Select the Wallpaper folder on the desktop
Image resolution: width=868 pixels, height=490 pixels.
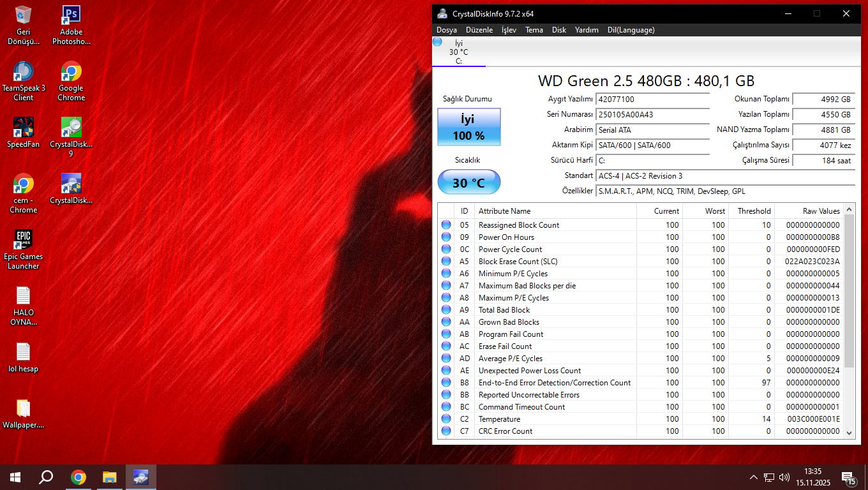(23, 413)
